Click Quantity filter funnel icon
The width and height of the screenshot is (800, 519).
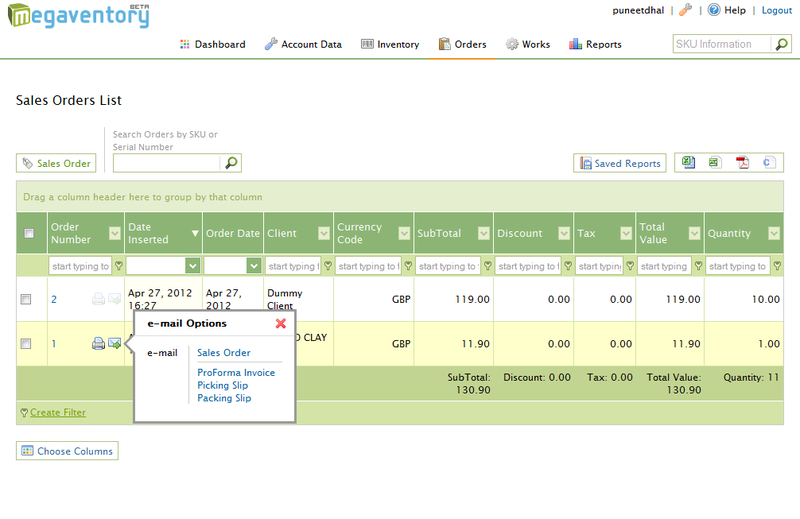coord(777,266)
